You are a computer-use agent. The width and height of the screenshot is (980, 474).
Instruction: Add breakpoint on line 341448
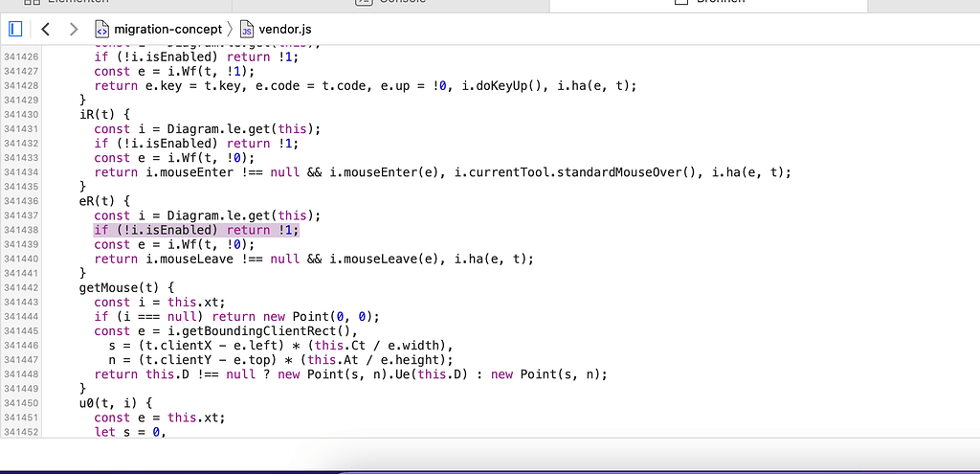21,374
